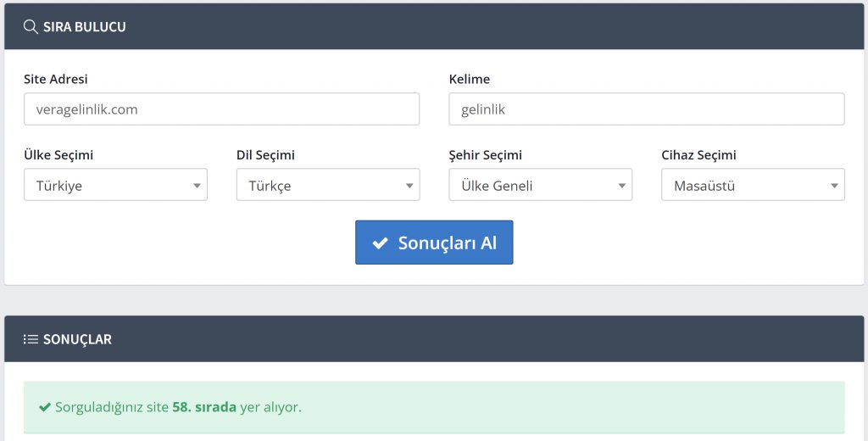Open the Şehir Seçimi dropdown showing Ülke Geneli
The image size is (868, 441).
(x=540, y=185)
